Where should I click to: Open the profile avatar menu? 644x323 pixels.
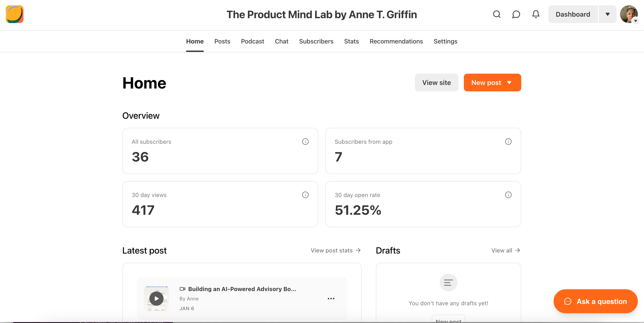tap(629, 14)
